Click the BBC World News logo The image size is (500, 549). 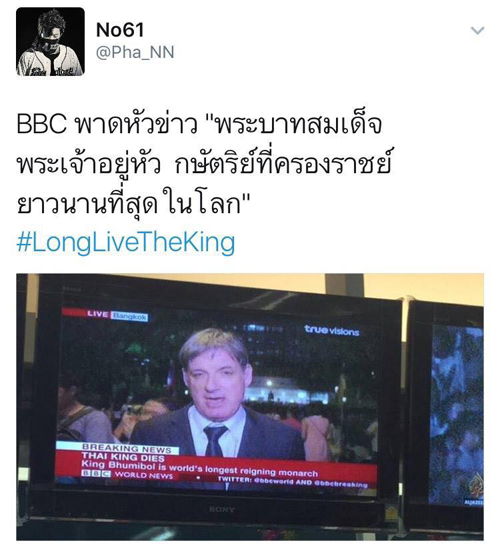pos(127,475)
